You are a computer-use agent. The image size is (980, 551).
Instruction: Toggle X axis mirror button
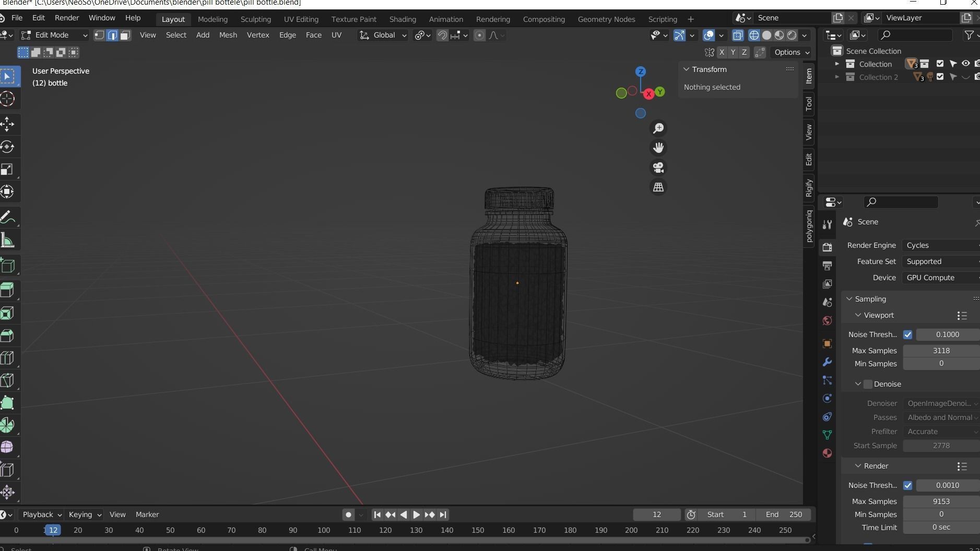[722, 52]
